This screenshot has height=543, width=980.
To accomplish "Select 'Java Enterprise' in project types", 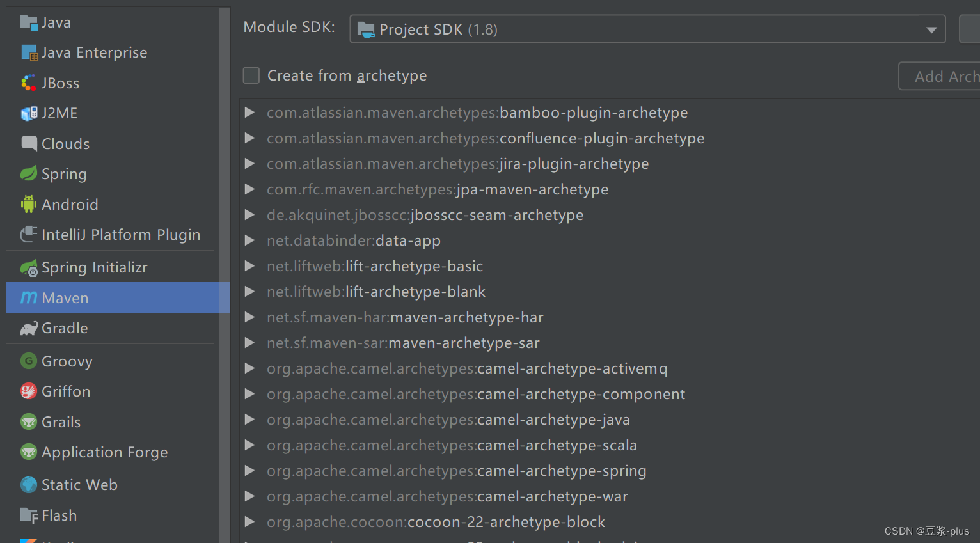I will [95, 52].
